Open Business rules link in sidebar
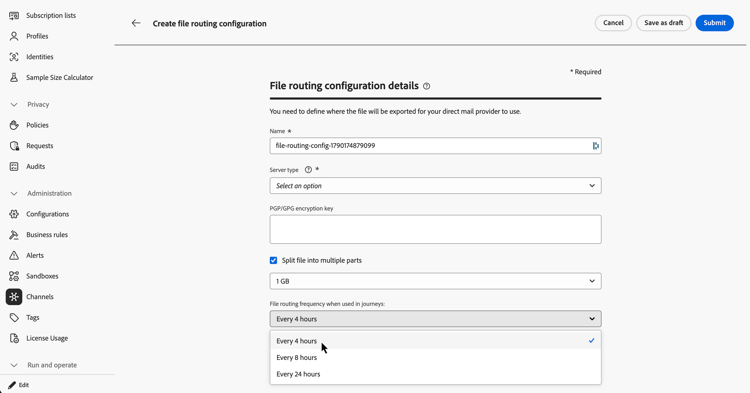 [x=47, y=235]
